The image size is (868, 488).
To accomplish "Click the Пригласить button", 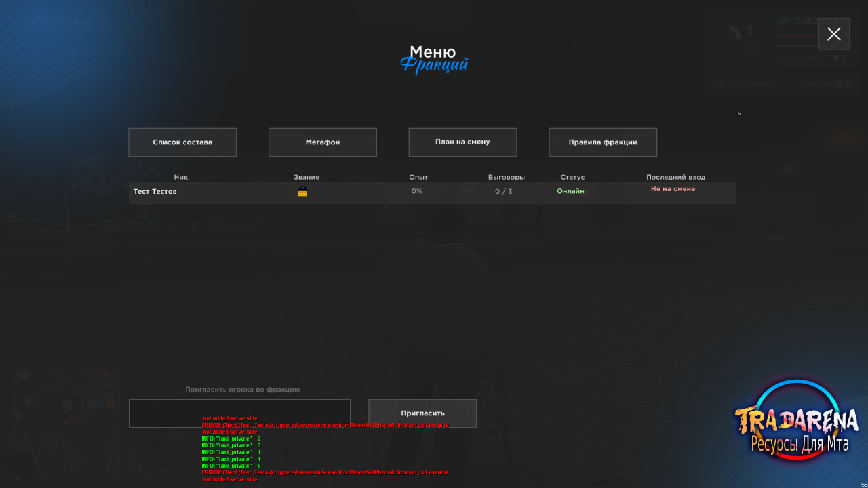I will click(x=422, y=413).
